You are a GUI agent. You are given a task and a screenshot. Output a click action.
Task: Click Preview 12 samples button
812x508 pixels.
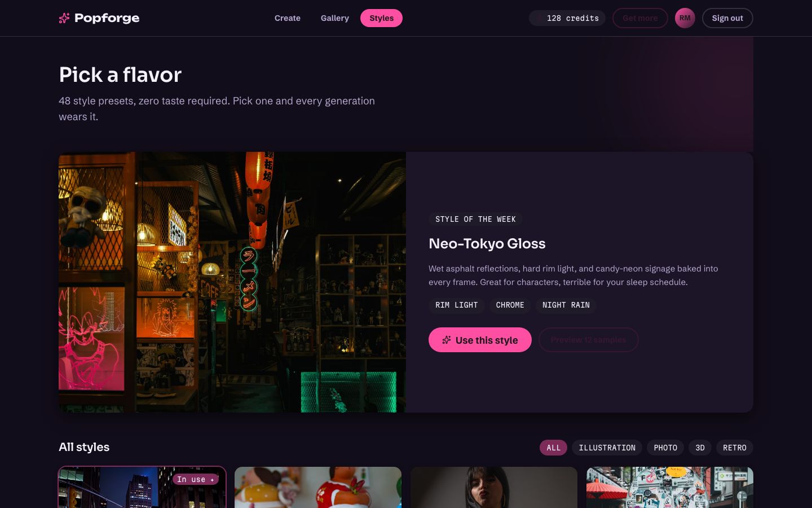(x=588, y=340)
